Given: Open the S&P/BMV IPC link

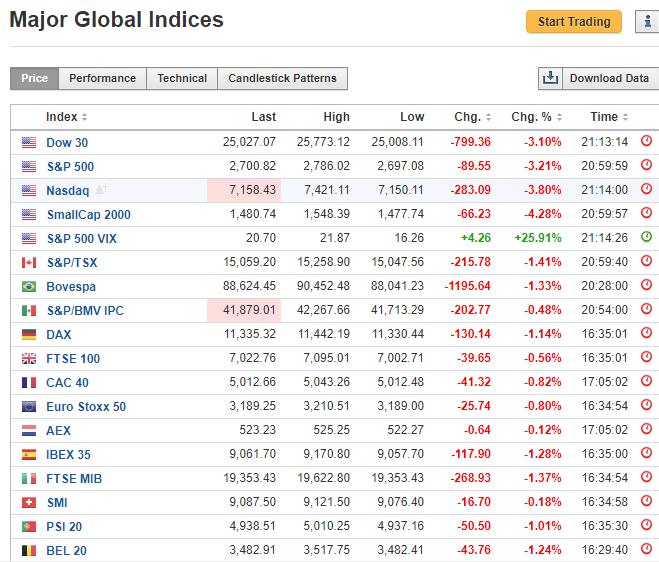Looking at the screenshot, I should click(x=85, y=310).
